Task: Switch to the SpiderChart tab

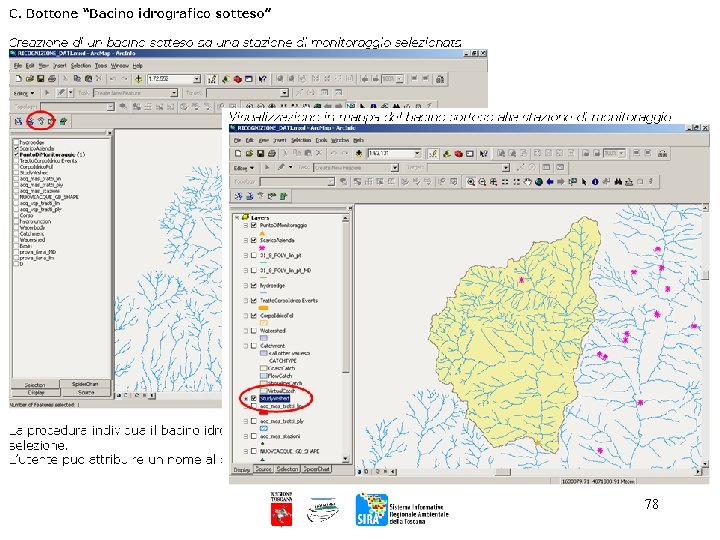Action: click(x=316, y=469)
